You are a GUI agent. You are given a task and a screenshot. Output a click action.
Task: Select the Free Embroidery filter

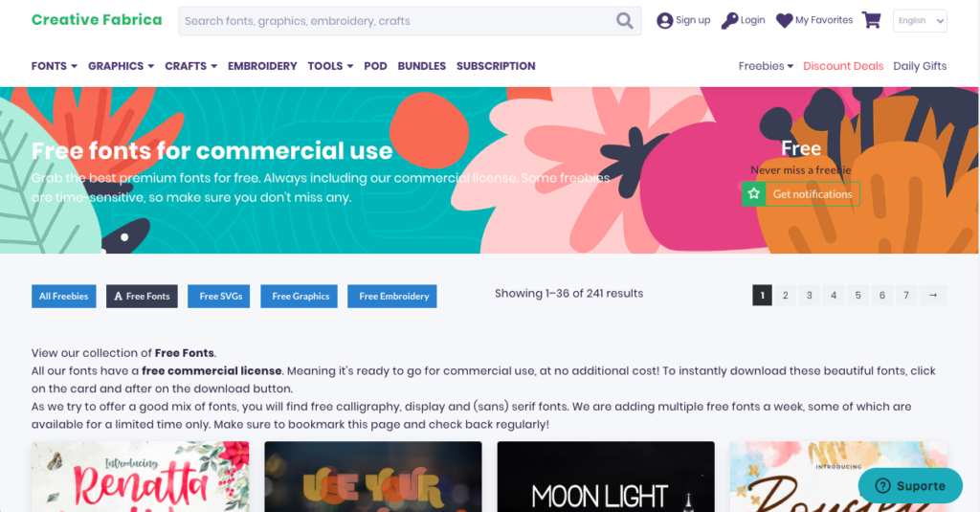pos(392,297)
